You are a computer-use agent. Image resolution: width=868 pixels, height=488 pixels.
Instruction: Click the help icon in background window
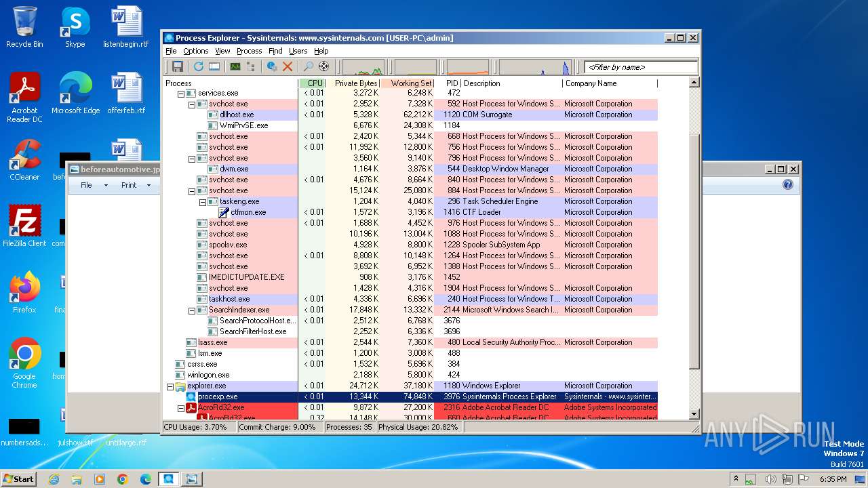787,184
